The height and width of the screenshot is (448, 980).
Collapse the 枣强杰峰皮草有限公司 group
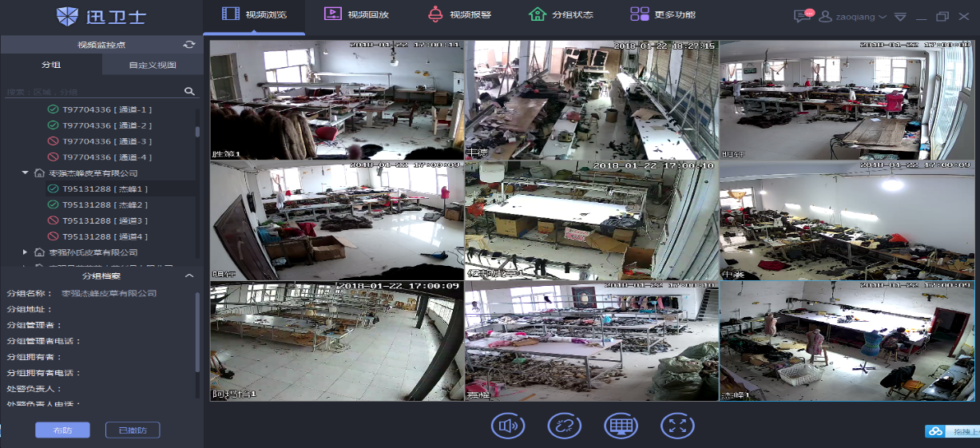[26, 173]
